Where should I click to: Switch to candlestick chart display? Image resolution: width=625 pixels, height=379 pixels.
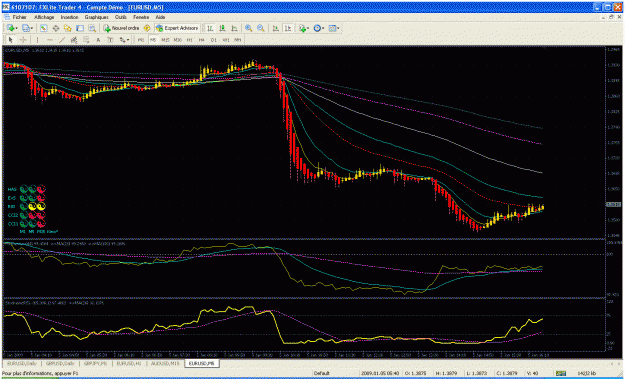tap(222, 28)
